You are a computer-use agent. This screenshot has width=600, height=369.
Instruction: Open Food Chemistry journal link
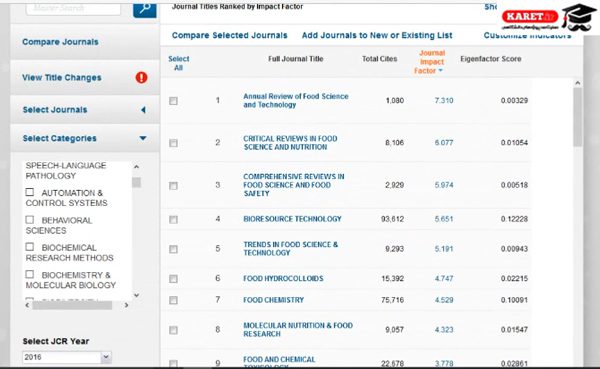coord(274,300)
